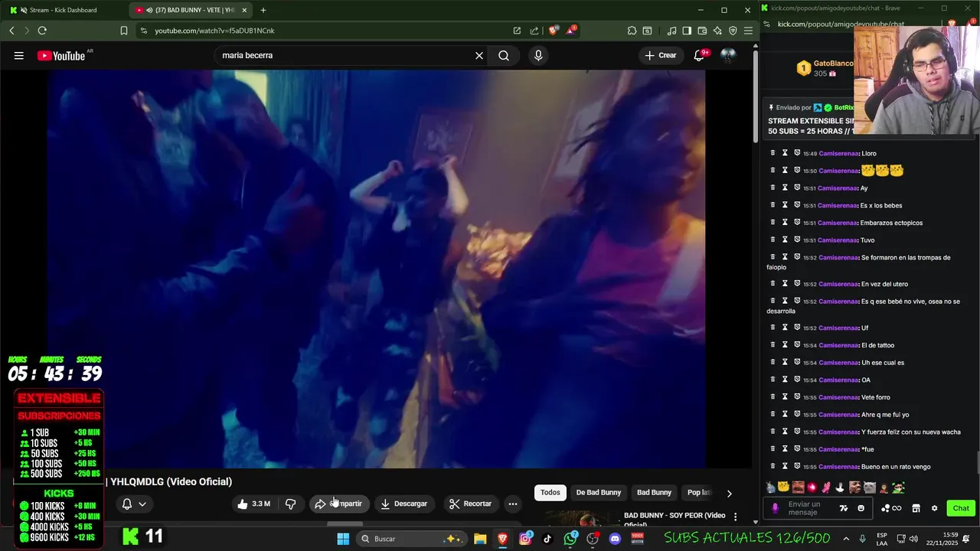Click the Recortar clip button
The width and height of the screenshot is (980, 551).
[x=470, y=504]
